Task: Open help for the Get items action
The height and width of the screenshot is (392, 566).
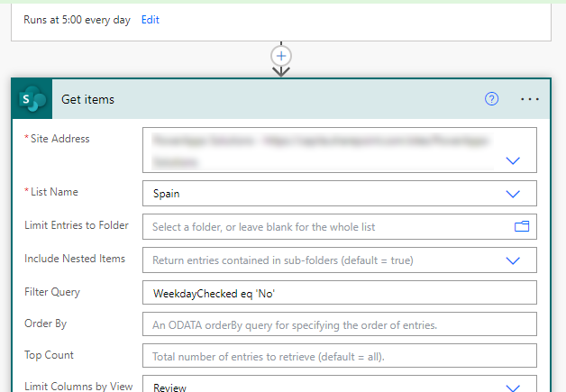Action: (x=491, y=99)
